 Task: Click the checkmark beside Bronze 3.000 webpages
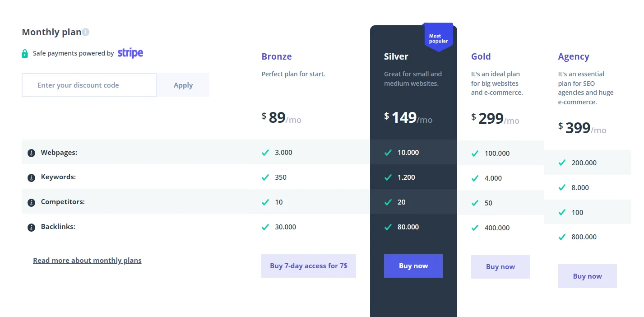265,153
